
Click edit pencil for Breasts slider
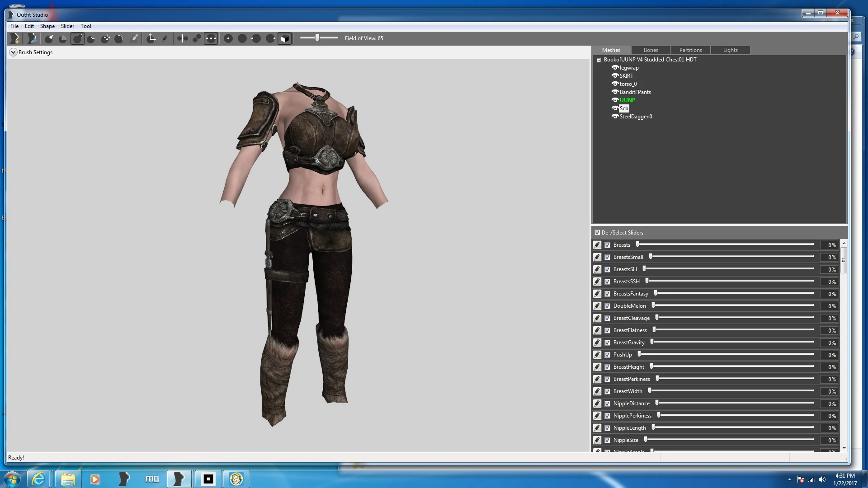[597, 245]
